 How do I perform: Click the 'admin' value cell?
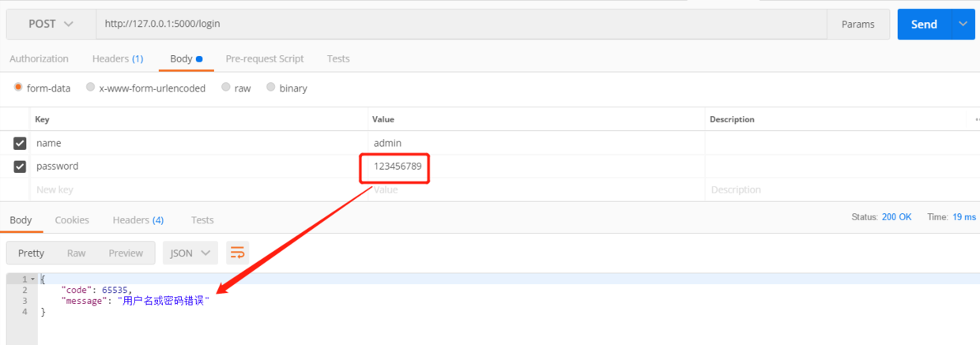tap(536, 143)
